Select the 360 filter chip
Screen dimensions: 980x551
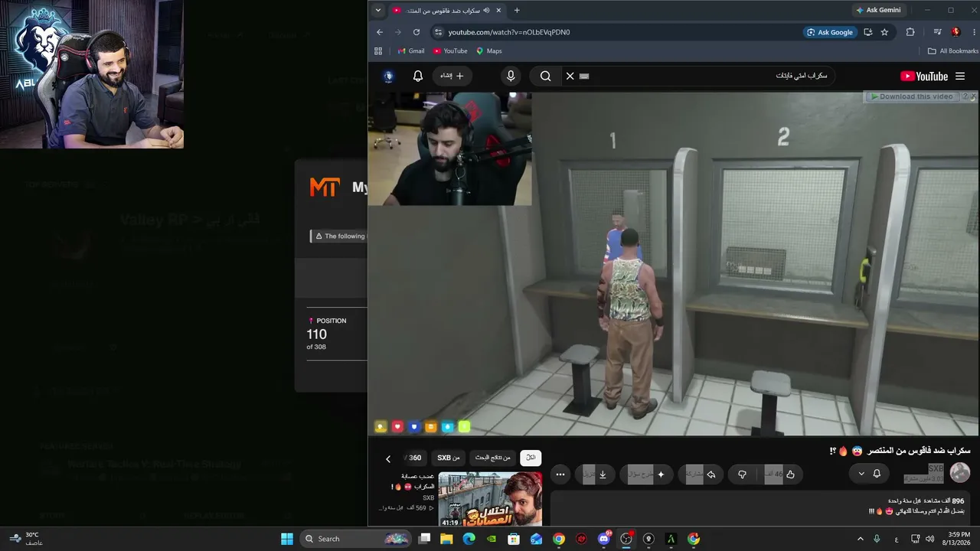click(x=415, y=458)
